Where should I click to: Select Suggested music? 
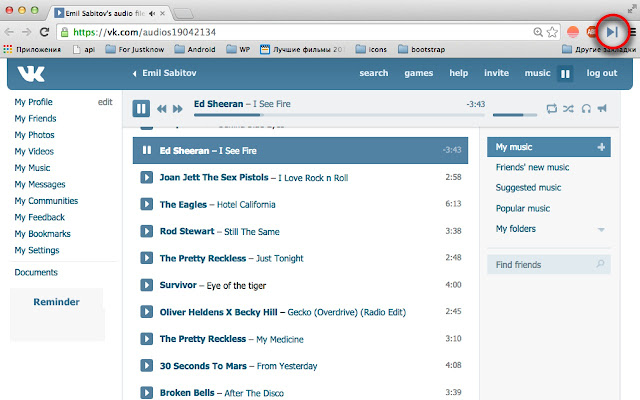pyautogui.click(x=528, y=188)
